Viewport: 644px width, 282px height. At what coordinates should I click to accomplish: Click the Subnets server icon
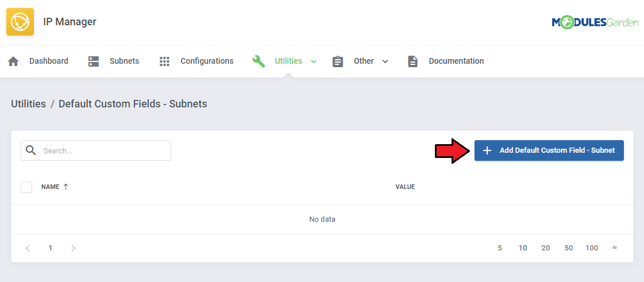[x=94, y=61]
